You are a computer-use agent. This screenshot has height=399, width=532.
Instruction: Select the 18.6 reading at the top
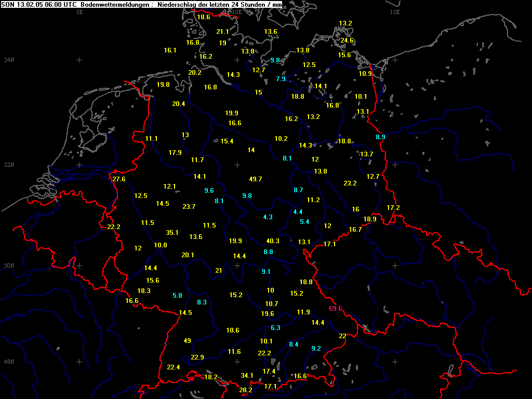click(204, 17)
